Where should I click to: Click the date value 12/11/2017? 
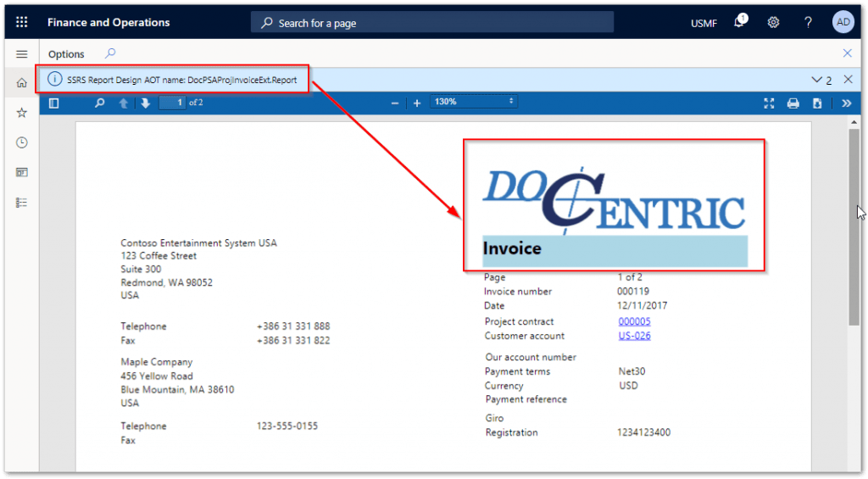click(643, 306)
